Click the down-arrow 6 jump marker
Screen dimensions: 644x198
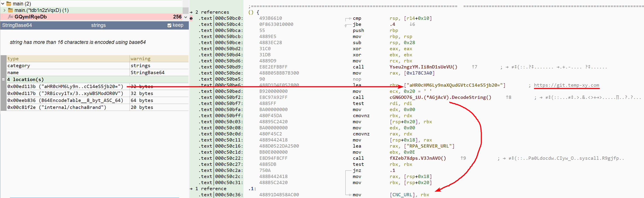(412, 24)
